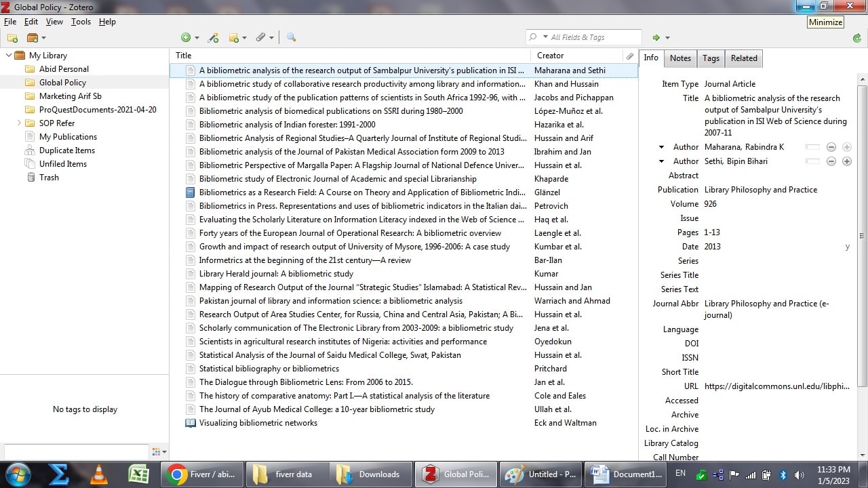The image size is (868, 488).
Task: Click the Add Attachment paperclip icon
Action: coord(260,37)
